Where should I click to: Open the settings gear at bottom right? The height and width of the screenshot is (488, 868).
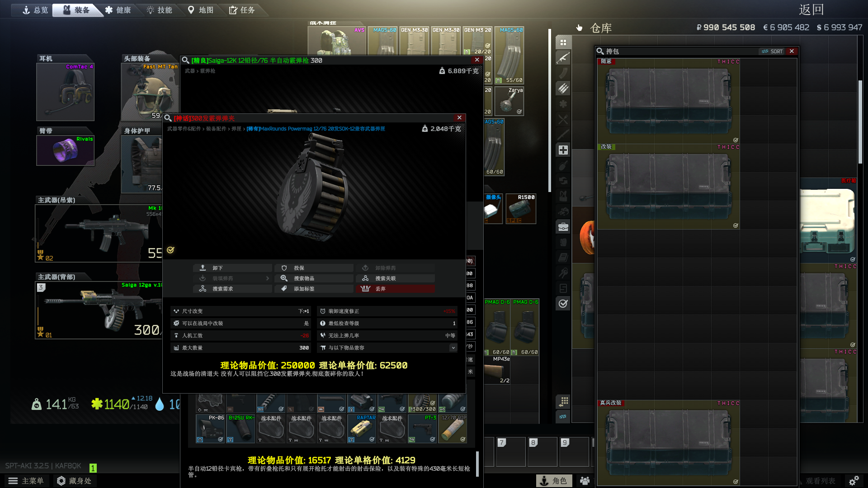point(854,481)
